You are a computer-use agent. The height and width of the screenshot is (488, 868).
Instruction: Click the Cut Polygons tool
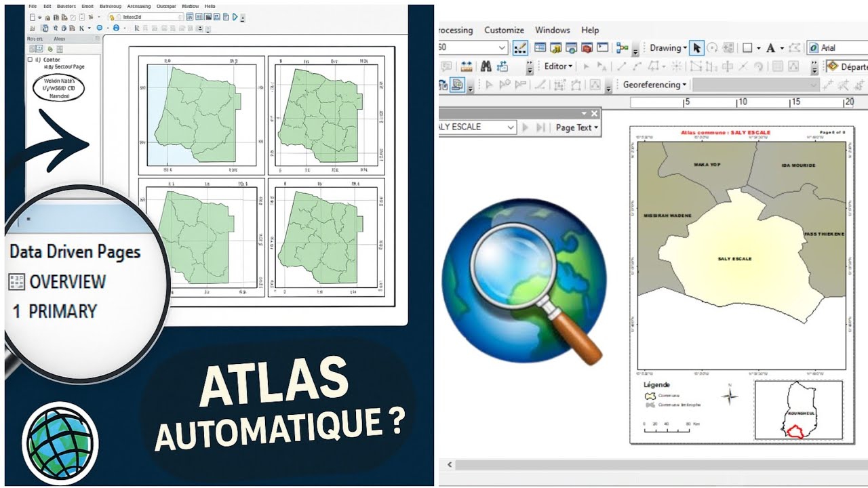[x=728, y=66]
